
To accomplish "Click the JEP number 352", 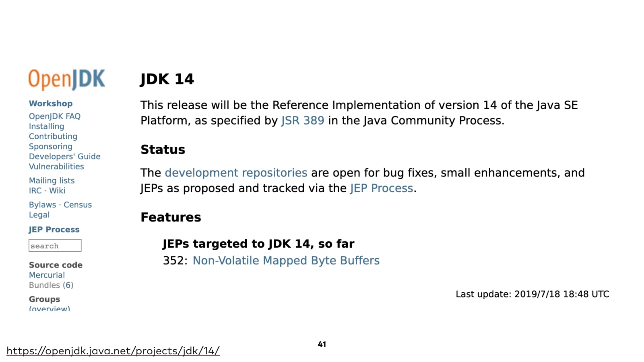I will pyautogui.click(x=175, y=261).
